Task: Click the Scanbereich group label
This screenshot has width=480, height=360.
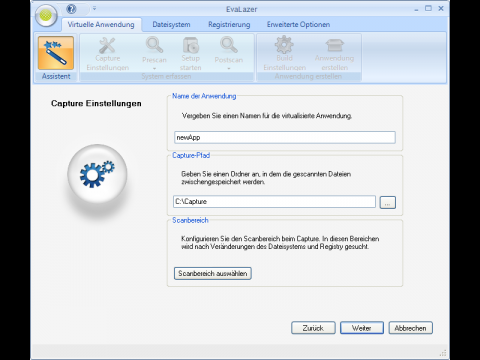Action: pyautogui.click(x=190, y=220)
